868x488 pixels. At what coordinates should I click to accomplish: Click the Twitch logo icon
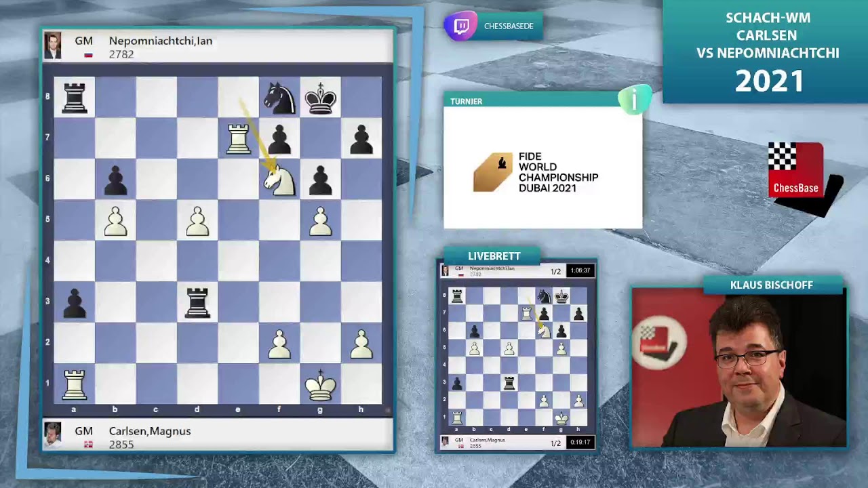461,26
